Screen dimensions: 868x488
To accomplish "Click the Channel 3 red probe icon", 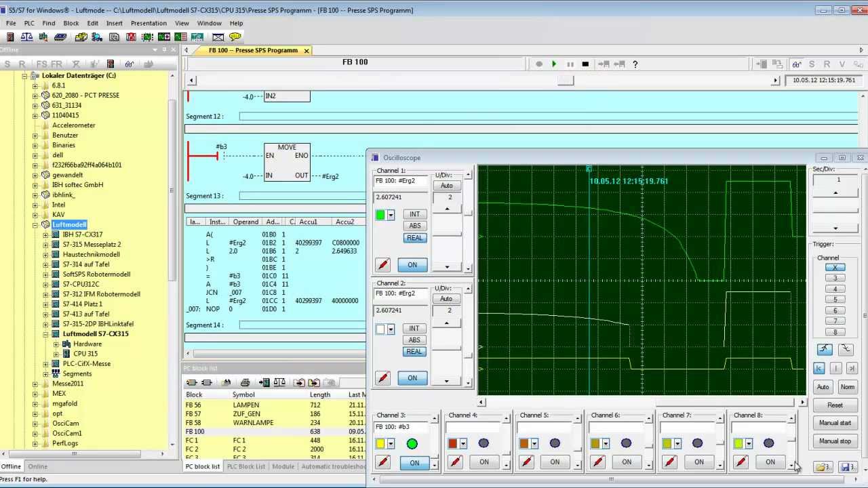I will click(x=383, y=462).
